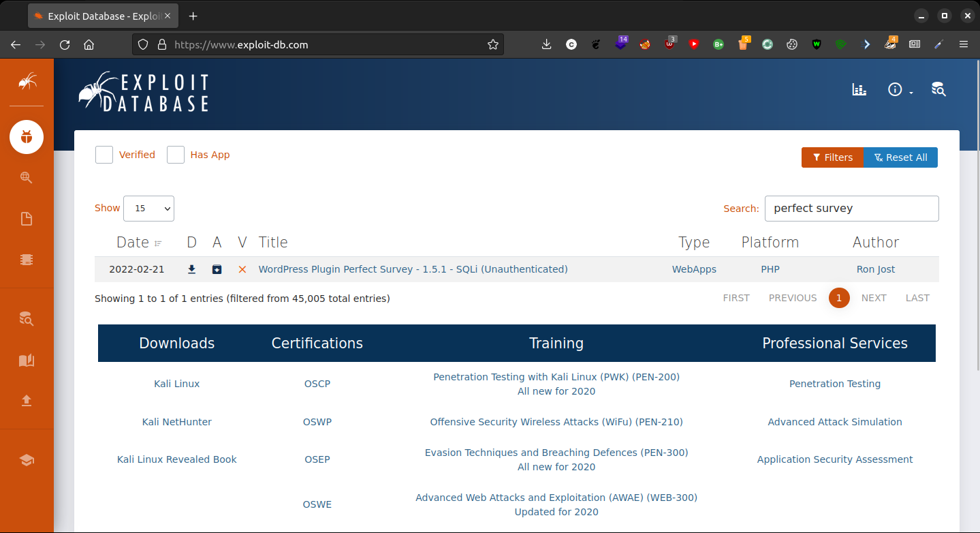This screenshot has height=533, width=980.
Task: Click the red YouTube shield extension icon
Action: 694,44
